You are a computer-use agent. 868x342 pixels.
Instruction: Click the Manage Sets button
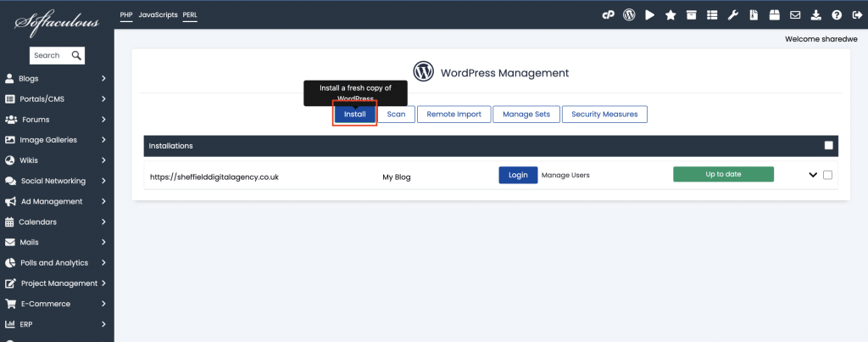coord(526,115)
